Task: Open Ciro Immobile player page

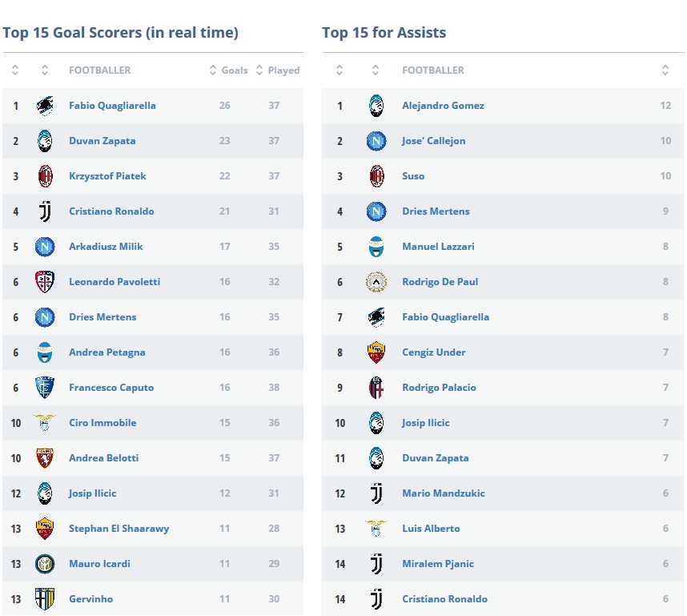Action: (x=102, y=423)
